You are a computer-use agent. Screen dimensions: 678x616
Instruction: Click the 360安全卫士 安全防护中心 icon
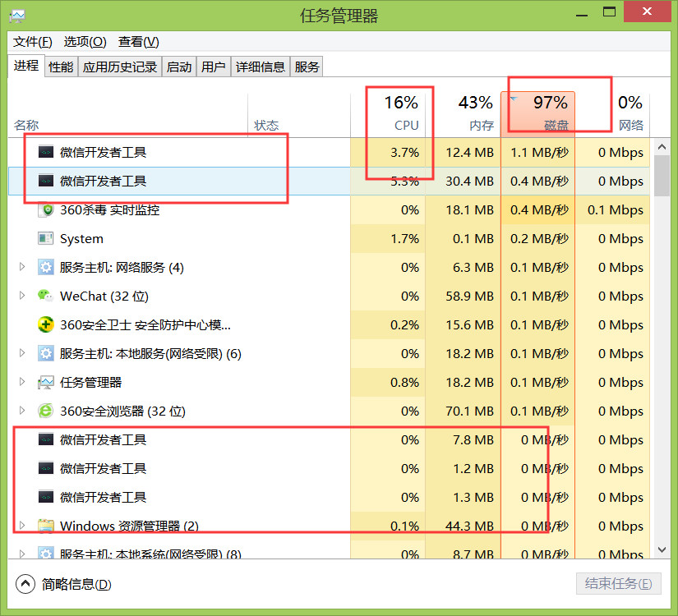(x=46, y=325)
